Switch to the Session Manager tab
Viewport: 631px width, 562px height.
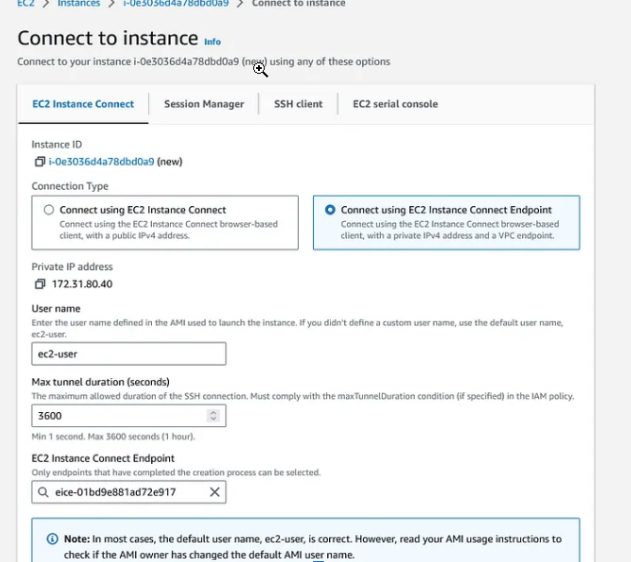[x=204, y=104]
